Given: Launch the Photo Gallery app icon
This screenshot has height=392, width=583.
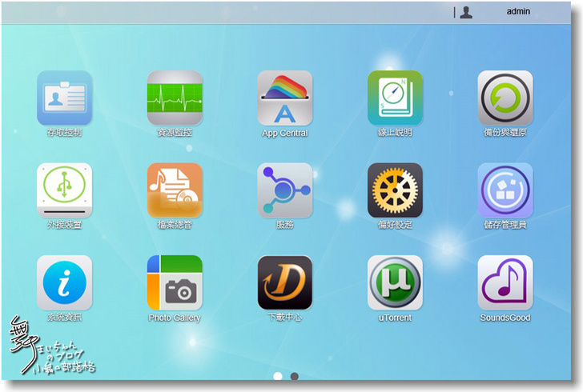Looking at the screenshot, I should [175, 282].
